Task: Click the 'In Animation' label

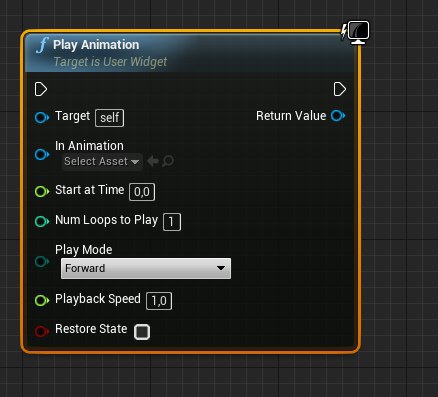Action: click(x=89, y=146)
